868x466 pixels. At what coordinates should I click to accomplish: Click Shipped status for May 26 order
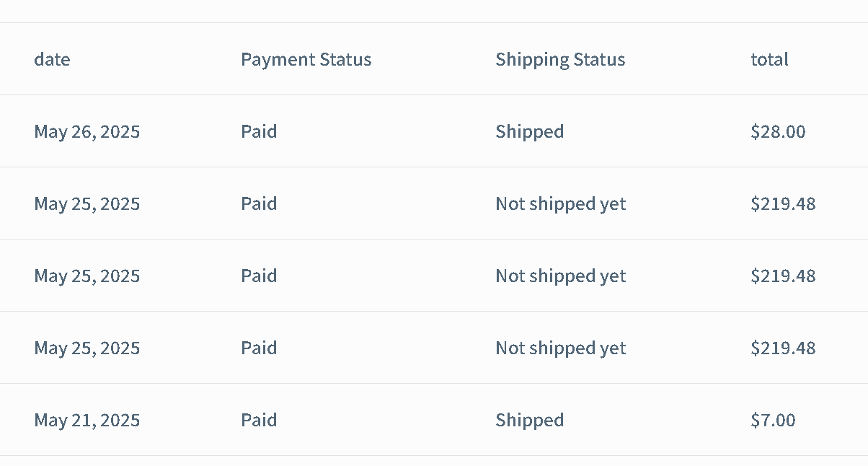(x=529, y=131)
